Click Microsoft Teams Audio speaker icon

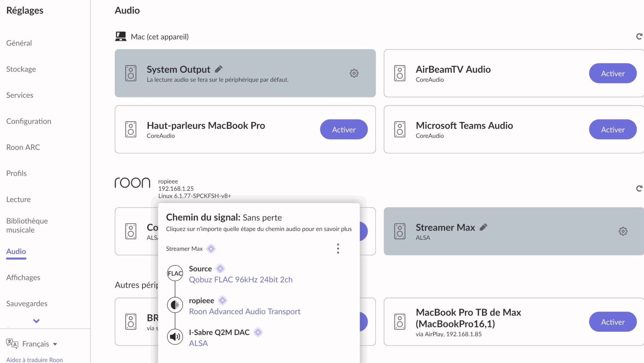tap(400, 129)
